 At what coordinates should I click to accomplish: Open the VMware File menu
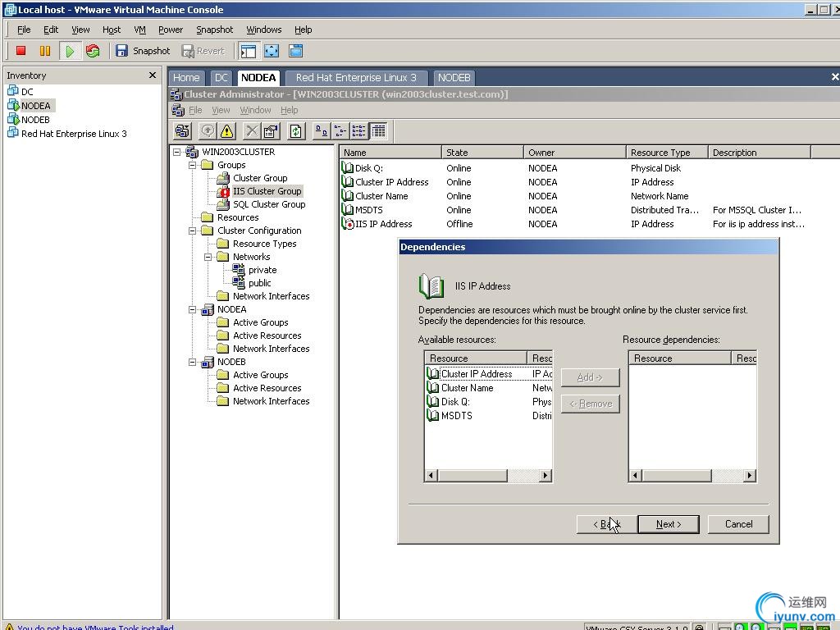[x=24, y=30]
